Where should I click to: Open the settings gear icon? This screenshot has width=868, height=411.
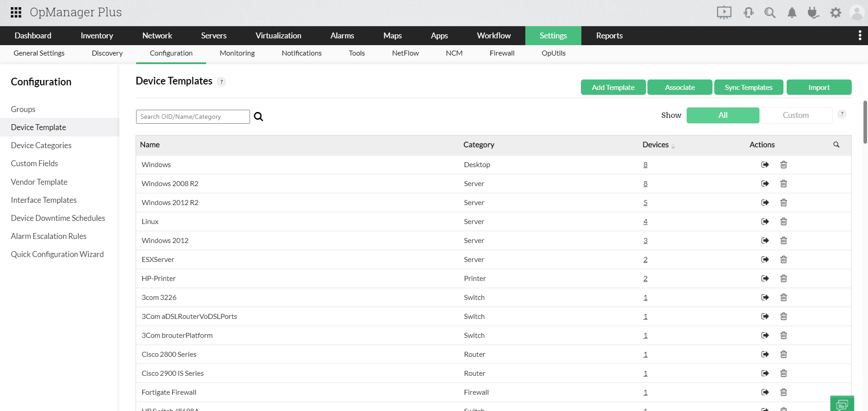[x=835, y=12]
